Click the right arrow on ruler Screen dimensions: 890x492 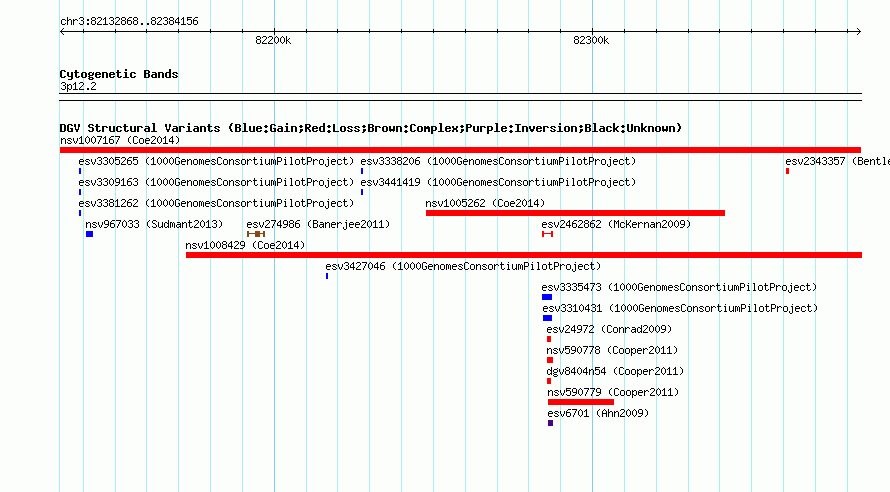(859, 31)
